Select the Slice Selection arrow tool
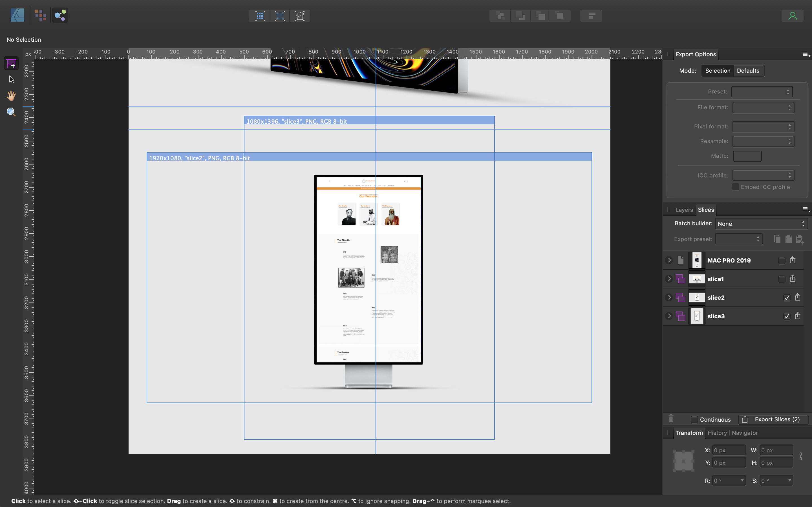The width and height of the screenshot is (812, 507). 11,79
